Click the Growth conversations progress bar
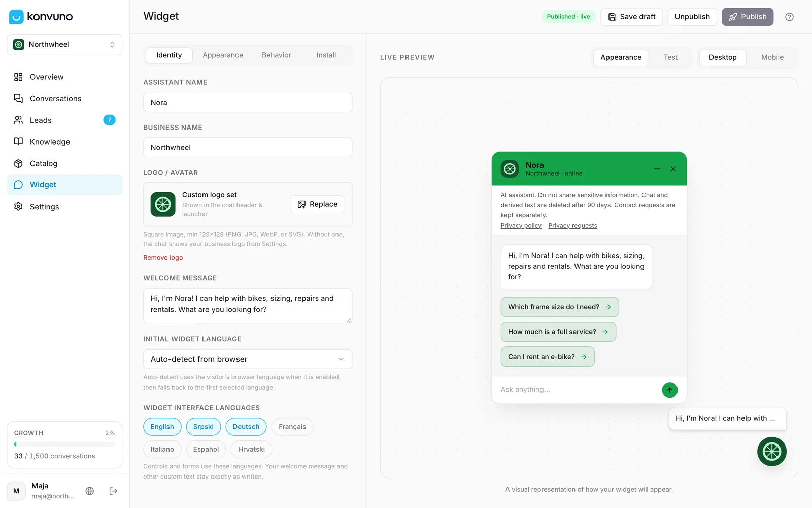This screenshot has height=508, width=812. (64, 444)
